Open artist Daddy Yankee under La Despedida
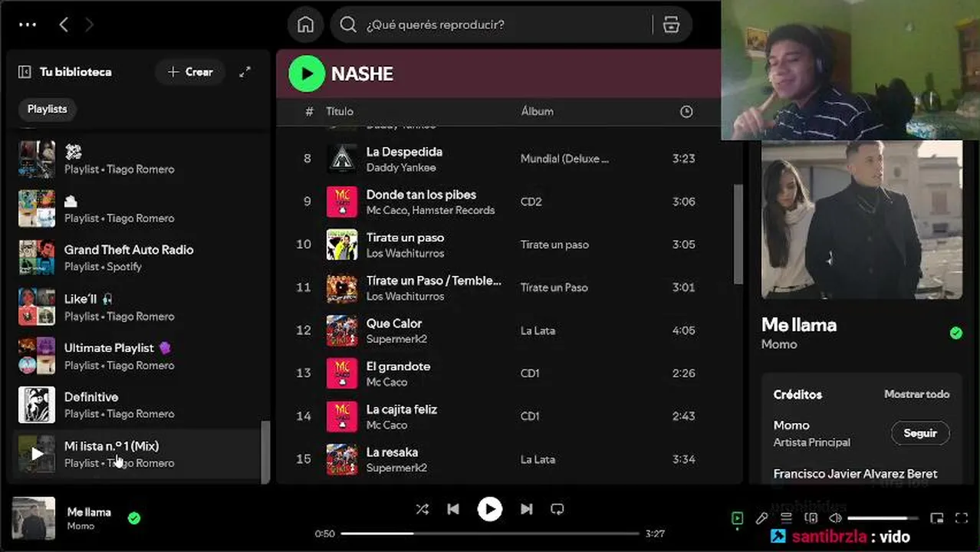980x552 pixels. click(x=401, y=167)
